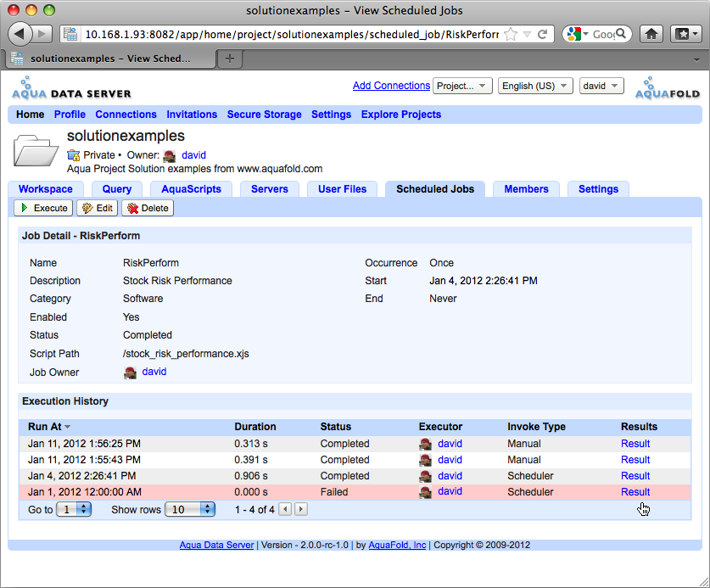Click the Job Owner avatar icon
The image size is (710, 588).
tap(130, 372)
